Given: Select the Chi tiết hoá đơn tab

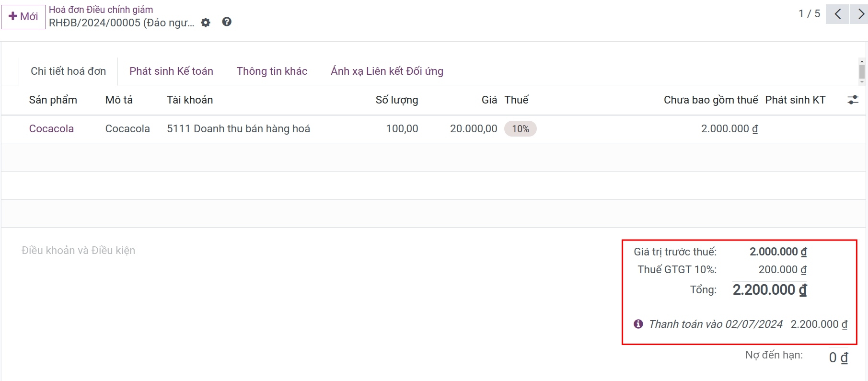Looking at the screenshot, I should coord(69,71).
